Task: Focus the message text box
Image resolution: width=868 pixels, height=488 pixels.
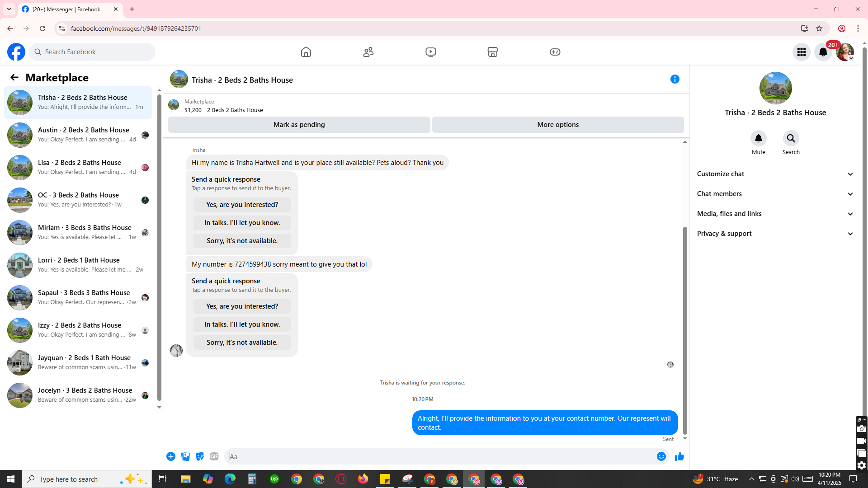Action: coord(441,456)
